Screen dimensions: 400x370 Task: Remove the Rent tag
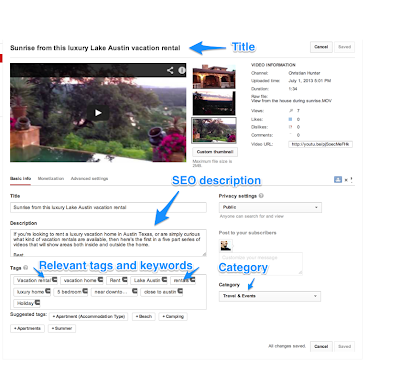point(124,280)
